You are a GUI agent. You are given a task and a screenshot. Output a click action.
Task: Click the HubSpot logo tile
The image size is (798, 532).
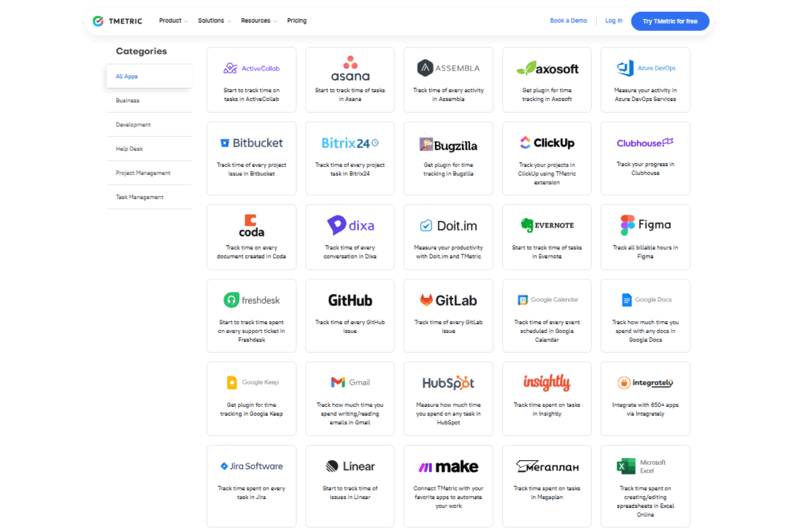pyautogui.click(x=448, y=399)
